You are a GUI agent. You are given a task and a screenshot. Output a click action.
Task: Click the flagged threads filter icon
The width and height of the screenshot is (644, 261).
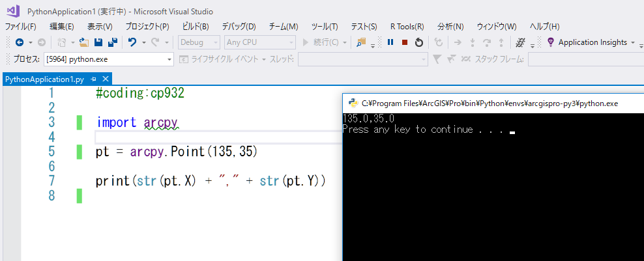pyautogui.click(x=451, y=59)
